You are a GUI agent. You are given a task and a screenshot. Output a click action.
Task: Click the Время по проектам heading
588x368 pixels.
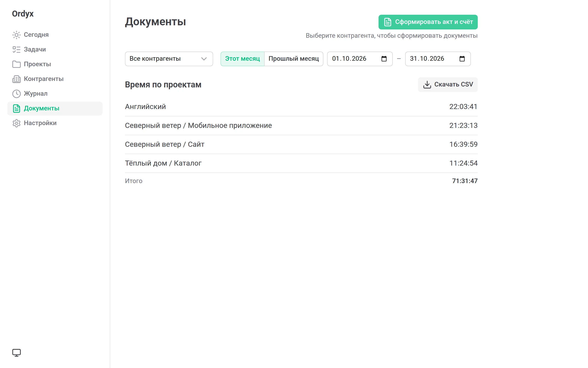click(163, 85)
